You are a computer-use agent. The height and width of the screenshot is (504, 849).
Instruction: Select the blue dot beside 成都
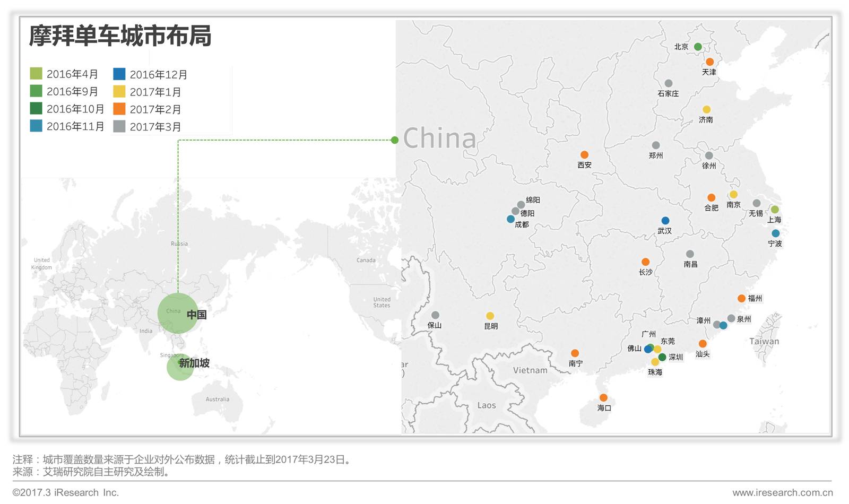click(x=510, y=219)
